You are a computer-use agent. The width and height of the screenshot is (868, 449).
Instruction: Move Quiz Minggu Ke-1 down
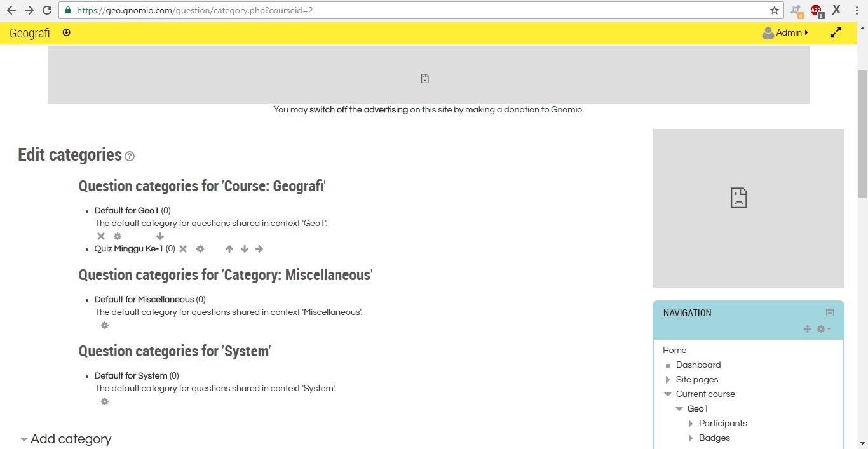[x=245, y=249]
